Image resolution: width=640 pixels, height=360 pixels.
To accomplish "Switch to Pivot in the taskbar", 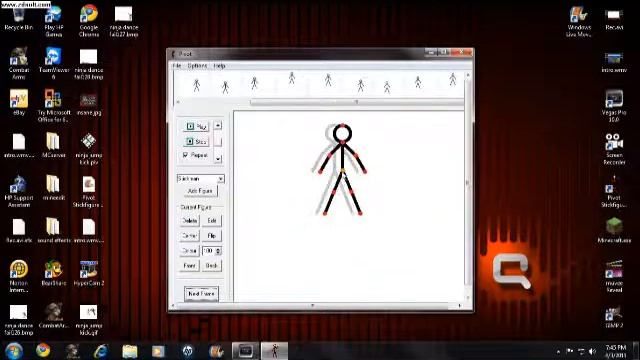I will click(x=274, y=351).
